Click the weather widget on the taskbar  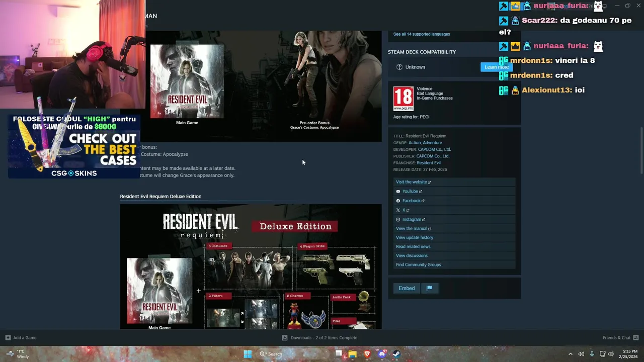tap(17, 354)
